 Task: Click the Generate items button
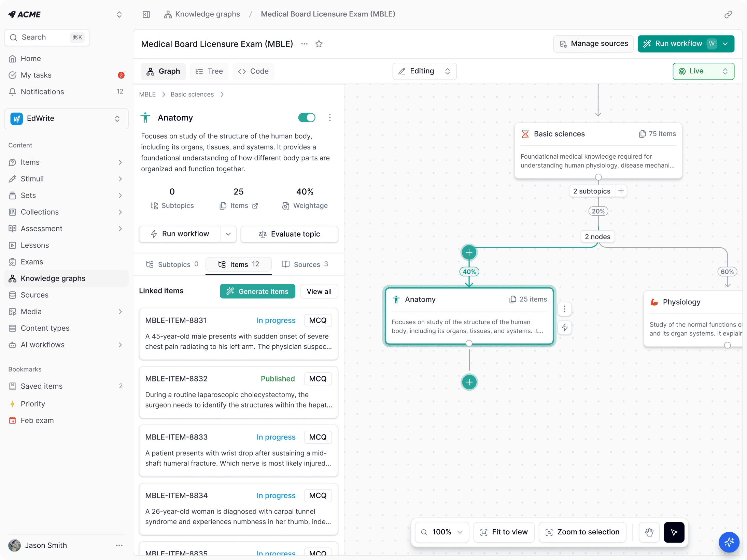(257, 291)
